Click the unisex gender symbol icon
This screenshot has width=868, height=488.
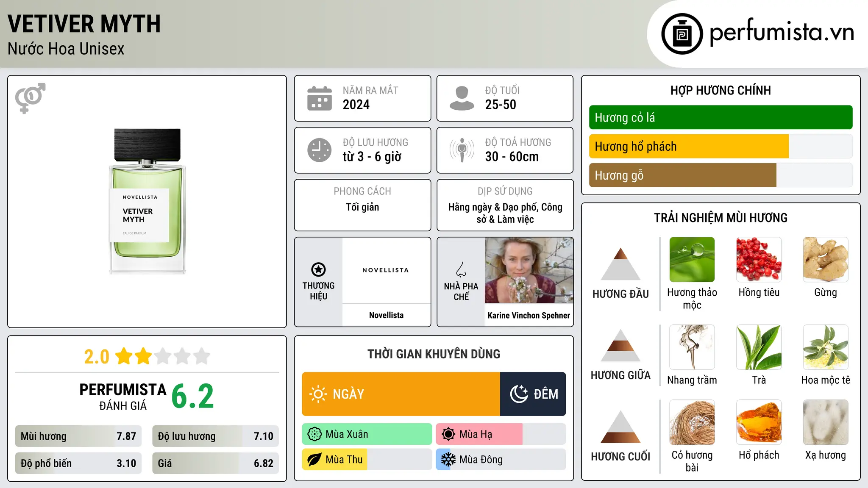tap(30, 98)
